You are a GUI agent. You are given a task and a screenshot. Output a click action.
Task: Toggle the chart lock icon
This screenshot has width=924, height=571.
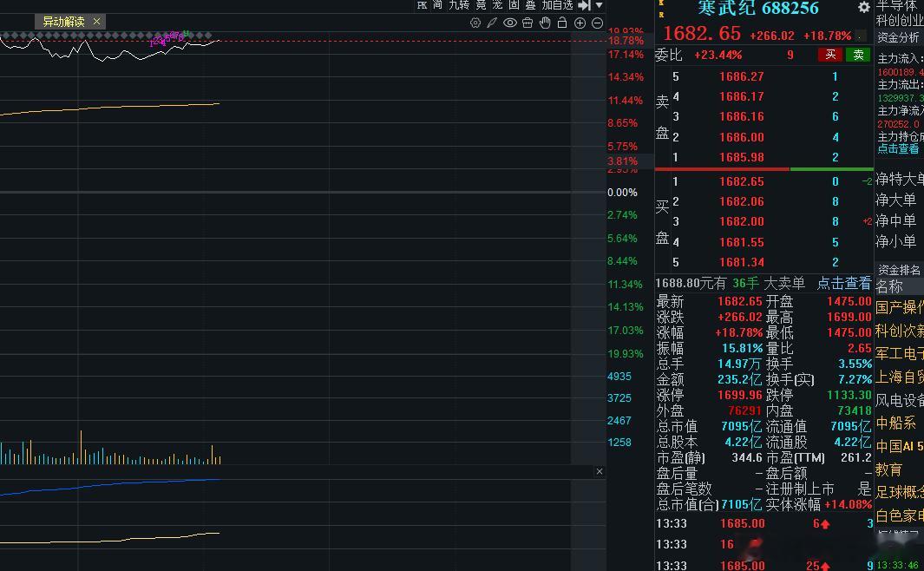(562, 23)
